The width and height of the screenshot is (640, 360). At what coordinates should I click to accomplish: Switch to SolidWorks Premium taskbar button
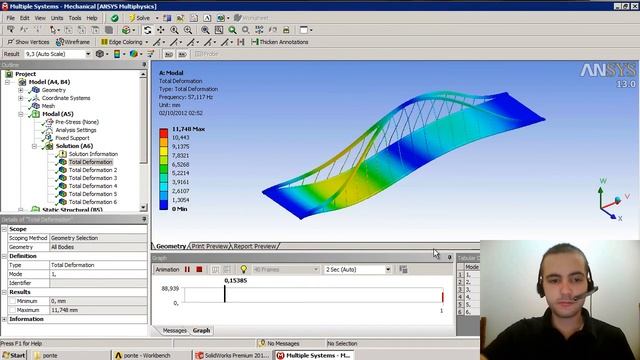click(232, 355)
